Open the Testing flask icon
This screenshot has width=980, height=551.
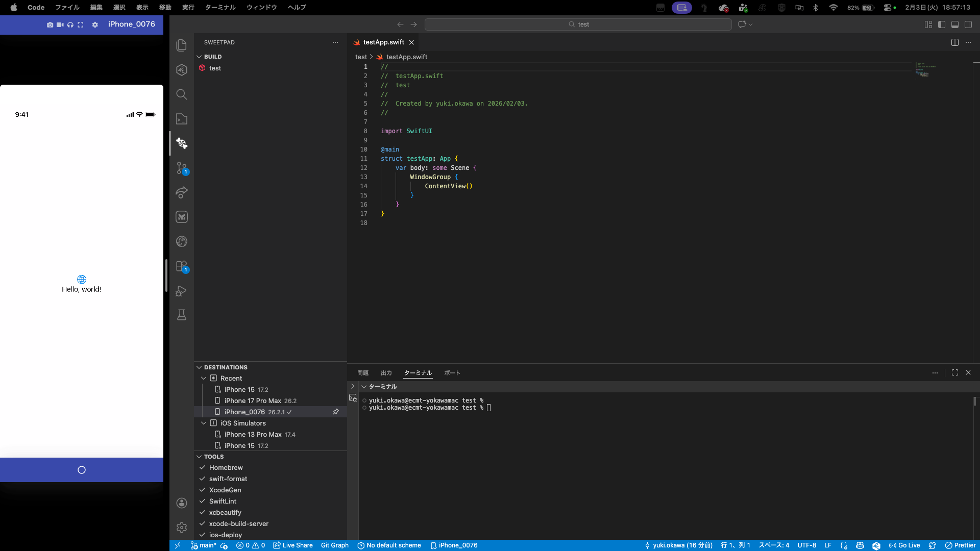click(182, 315)
